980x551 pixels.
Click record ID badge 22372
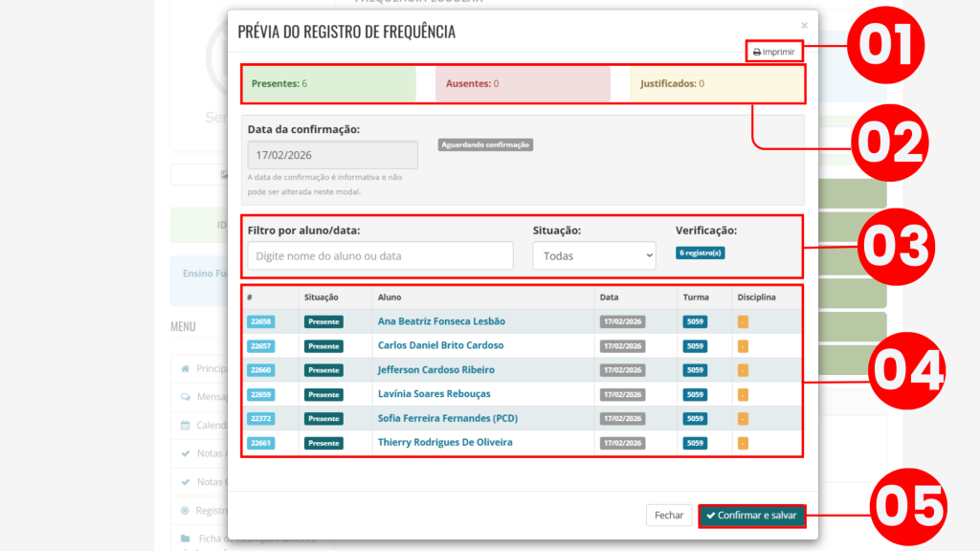[260, 418]
